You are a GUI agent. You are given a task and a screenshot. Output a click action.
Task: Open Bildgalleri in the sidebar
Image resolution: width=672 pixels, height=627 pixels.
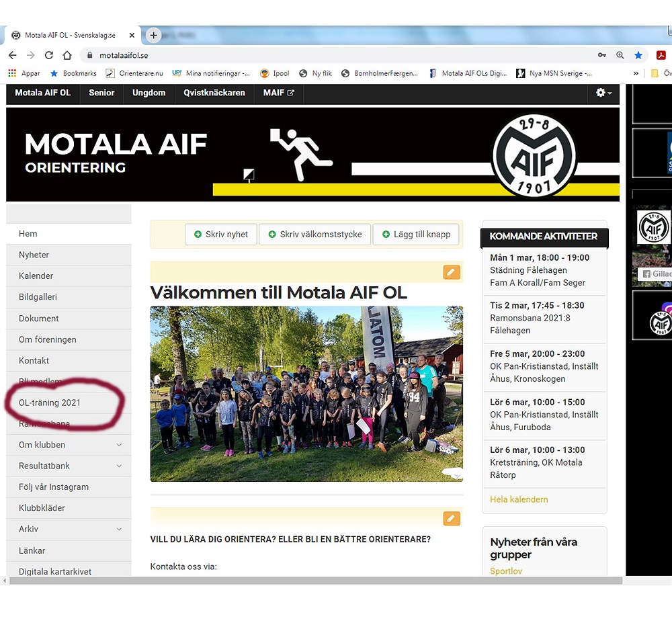(69, 297)
